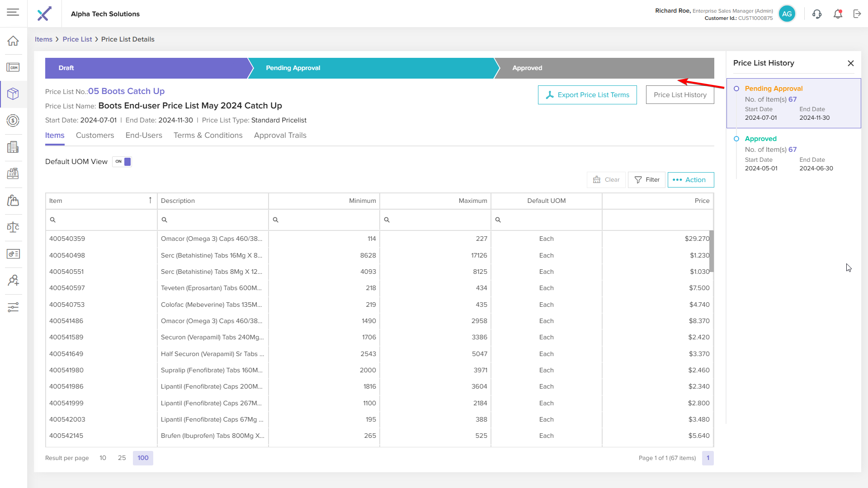Click the Description column search field
The width and height of the screenshot is (868, 488).
[x=215, y=220]
